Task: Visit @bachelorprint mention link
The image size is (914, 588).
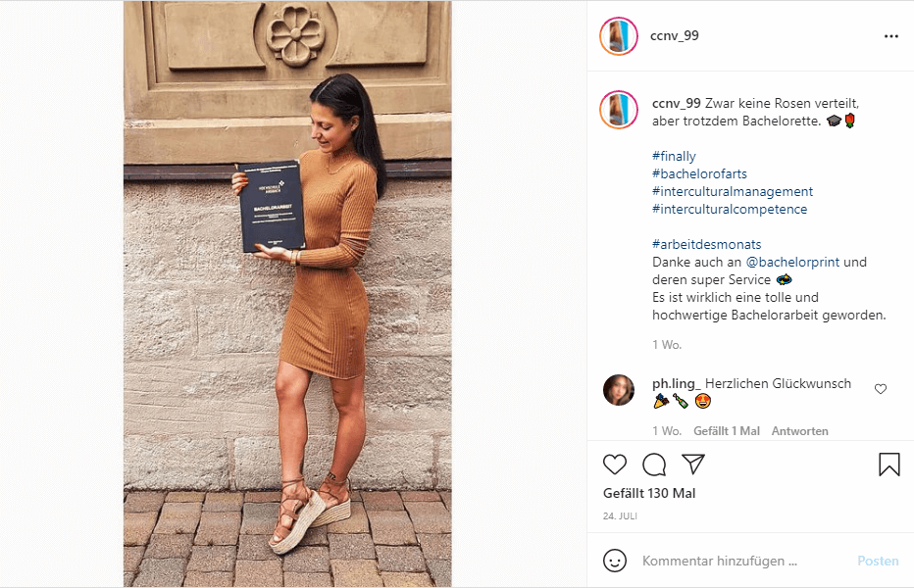Action: 792,263
